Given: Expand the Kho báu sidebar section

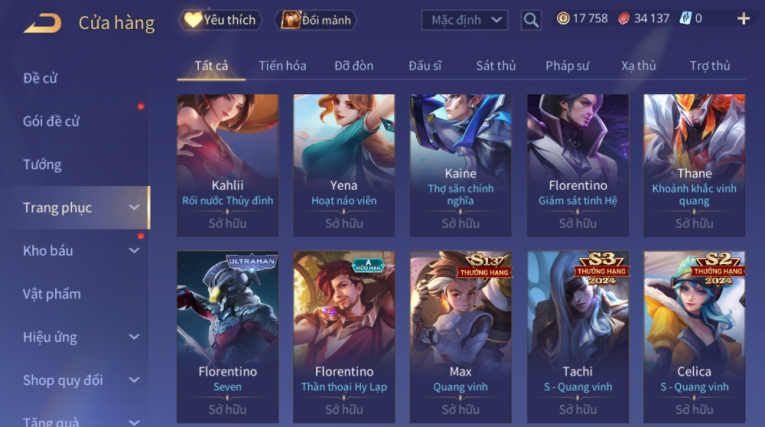Looking at the screenshot, I should [x=81, y=251].
